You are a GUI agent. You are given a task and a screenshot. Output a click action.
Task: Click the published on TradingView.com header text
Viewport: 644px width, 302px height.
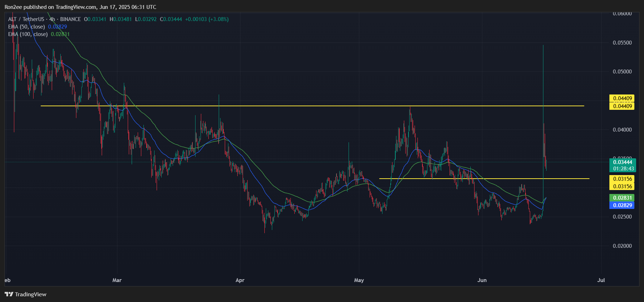point(80,7)
